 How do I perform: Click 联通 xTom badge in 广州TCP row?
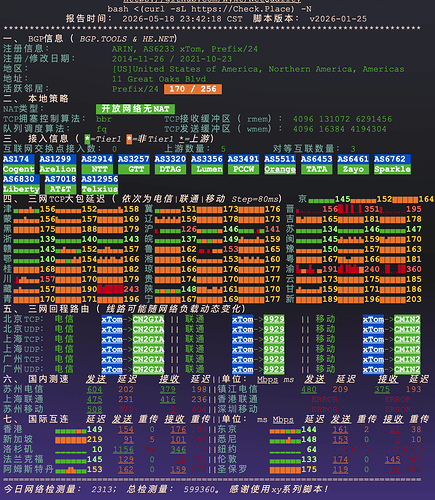pyautogui.click(x=243, y=359)
